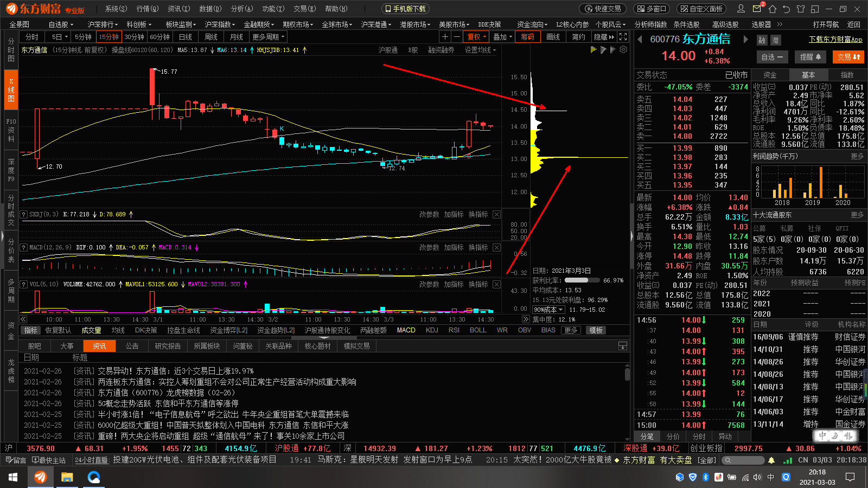The width and height of the screenshot is (868, 488).
Task: Open help for VOL indicator
Action: pyautogui.click(x=24, y=284)
